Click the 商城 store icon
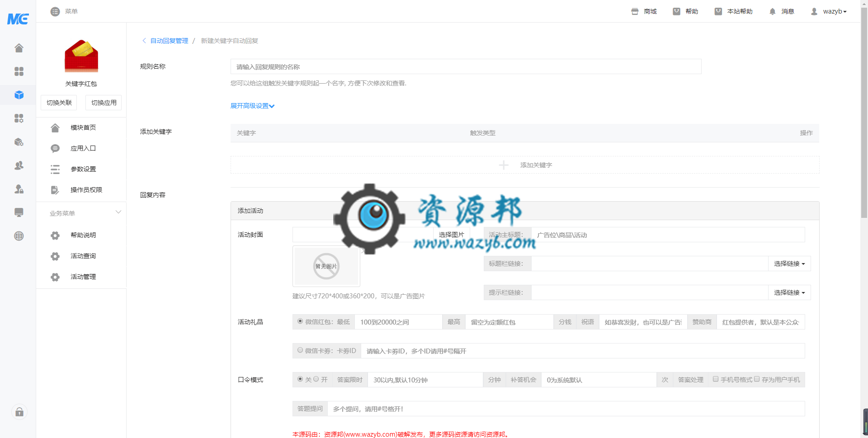The height and width of the screenshot is (438, 868). pyautogui.click(x=635, y=11)
